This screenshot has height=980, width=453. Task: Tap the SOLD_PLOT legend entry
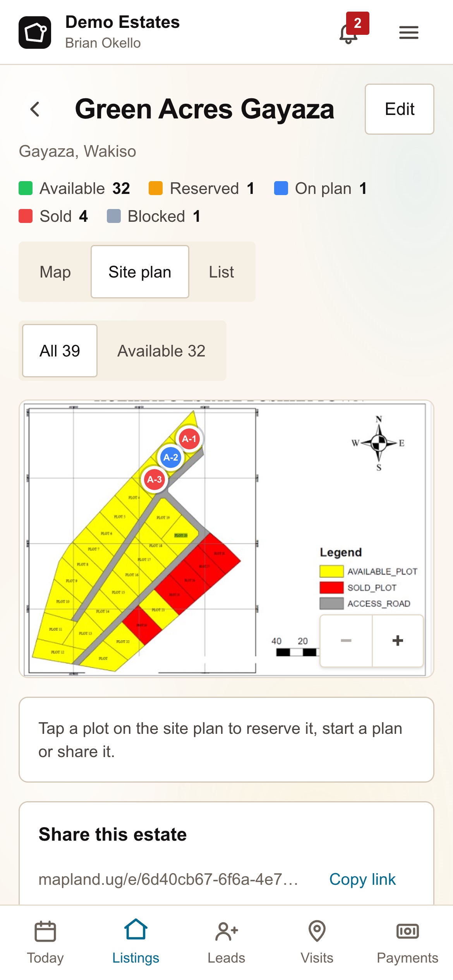[x=358, y=588]
